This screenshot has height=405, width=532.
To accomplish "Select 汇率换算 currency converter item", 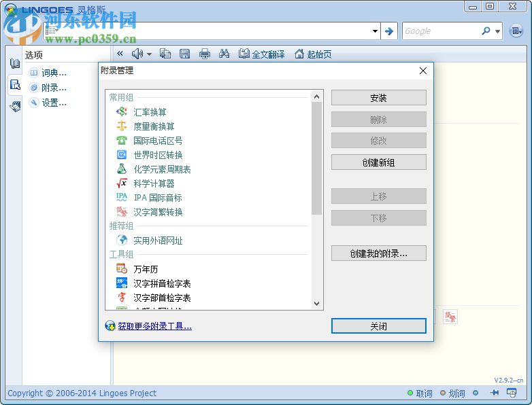I will coord(150,112).
